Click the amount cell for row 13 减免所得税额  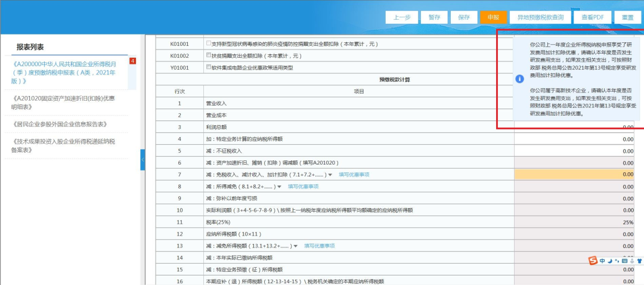click(574, 246)
